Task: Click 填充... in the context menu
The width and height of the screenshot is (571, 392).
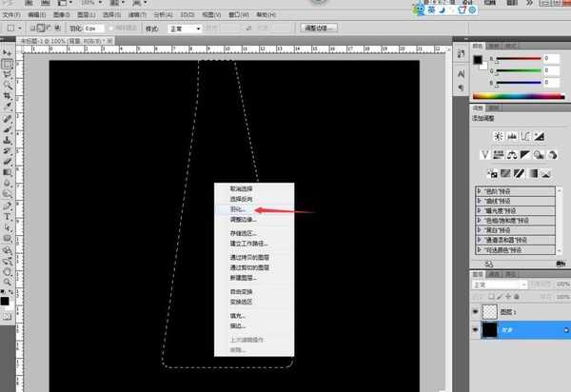Action: [x=238, y=315]
